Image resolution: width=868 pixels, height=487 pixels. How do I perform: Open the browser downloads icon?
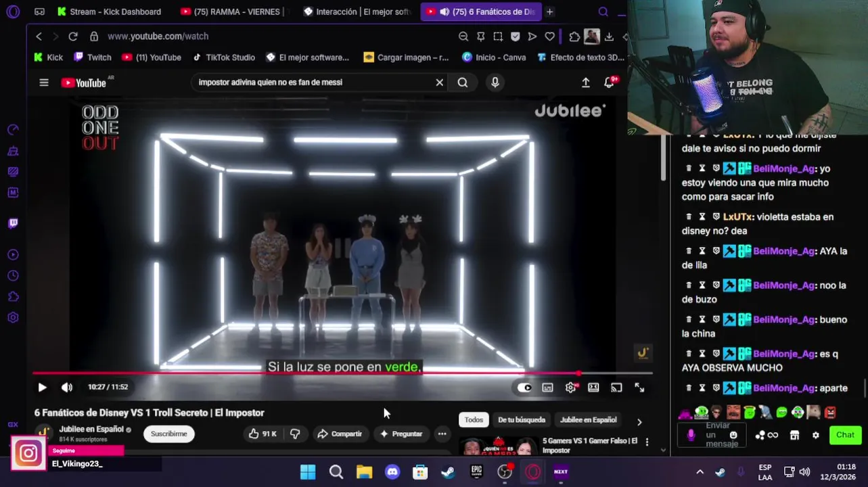[609, 37]
